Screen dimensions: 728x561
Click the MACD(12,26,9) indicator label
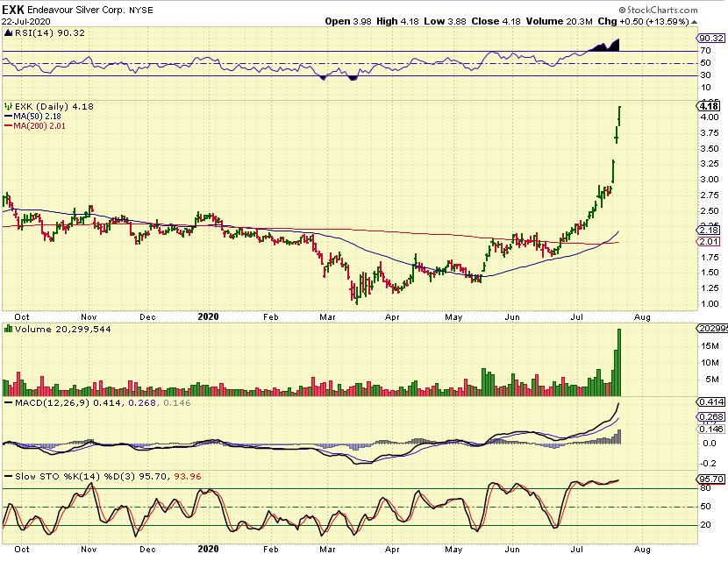pos(52,402)
